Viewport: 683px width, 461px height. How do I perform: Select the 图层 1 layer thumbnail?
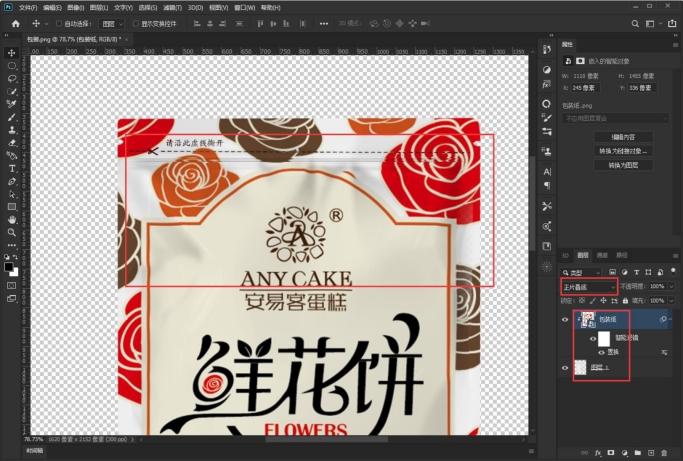click(x=581, y=367)
